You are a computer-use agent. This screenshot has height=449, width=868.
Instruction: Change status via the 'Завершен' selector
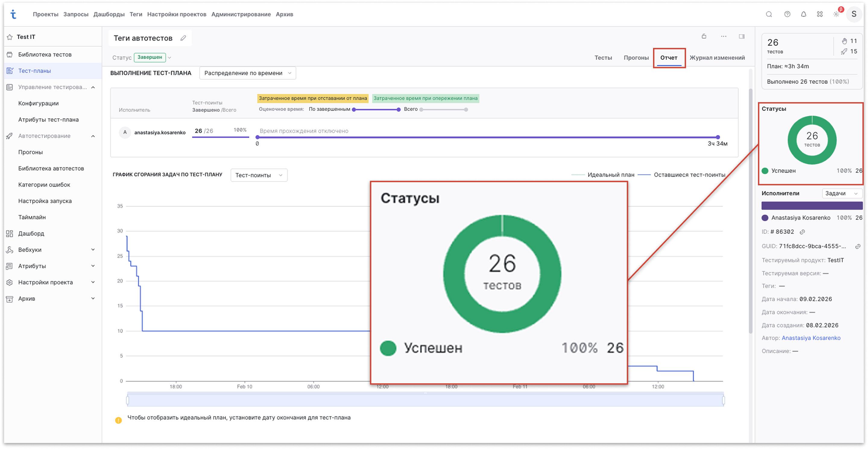tap(150, 57)
